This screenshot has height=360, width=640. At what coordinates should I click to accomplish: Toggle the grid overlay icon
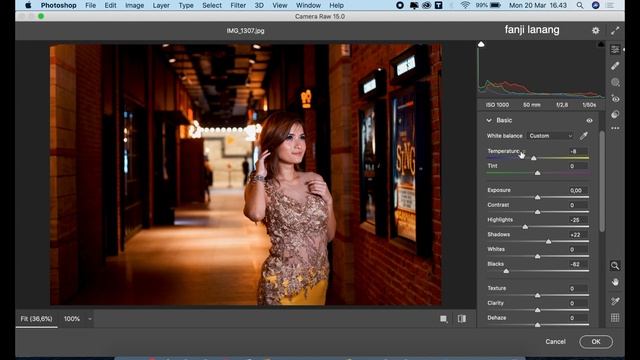coord(615,318)
